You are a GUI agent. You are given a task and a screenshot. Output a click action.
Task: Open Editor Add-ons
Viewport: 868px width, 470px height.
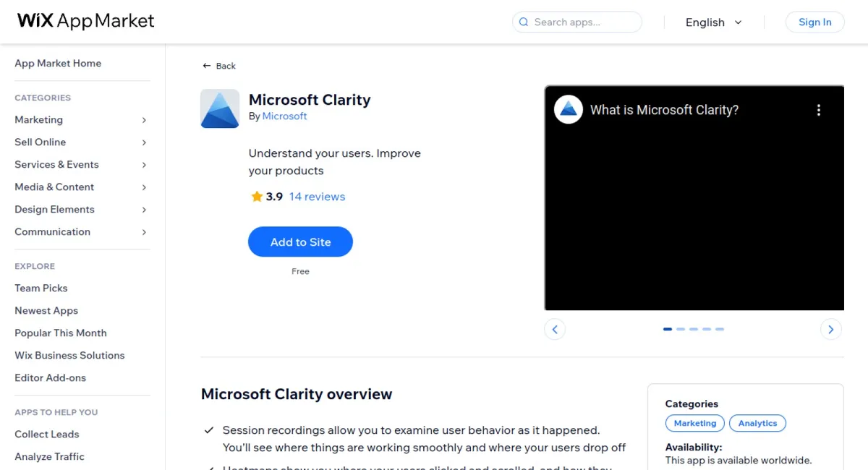50,377
